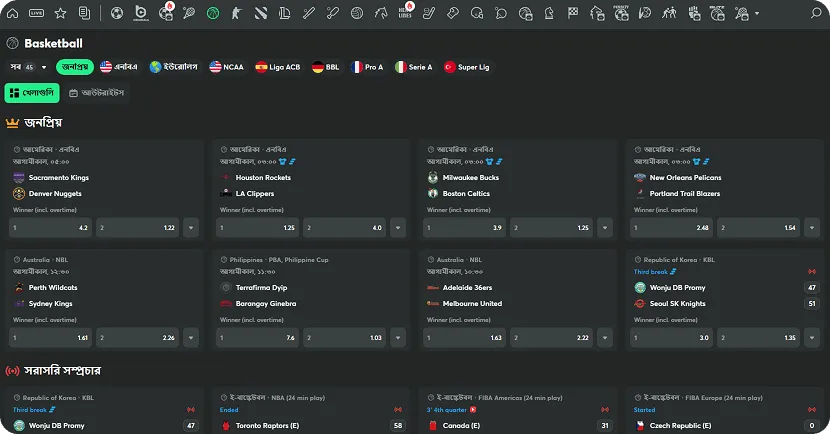Open the 'সব 45' leagues dropdown
Image resolution: width=830 pixels, height=434 pixels.
(x=28, y=67)
